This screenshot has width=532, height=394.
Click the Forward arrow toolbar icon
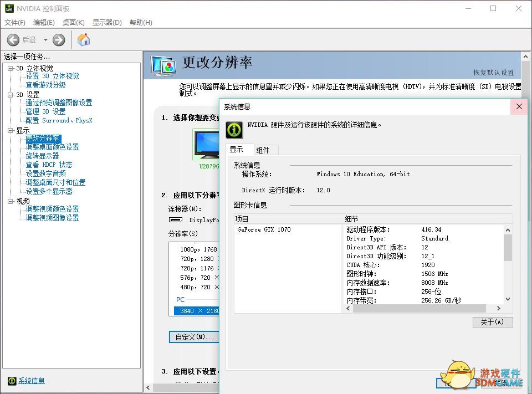(59, 40)
